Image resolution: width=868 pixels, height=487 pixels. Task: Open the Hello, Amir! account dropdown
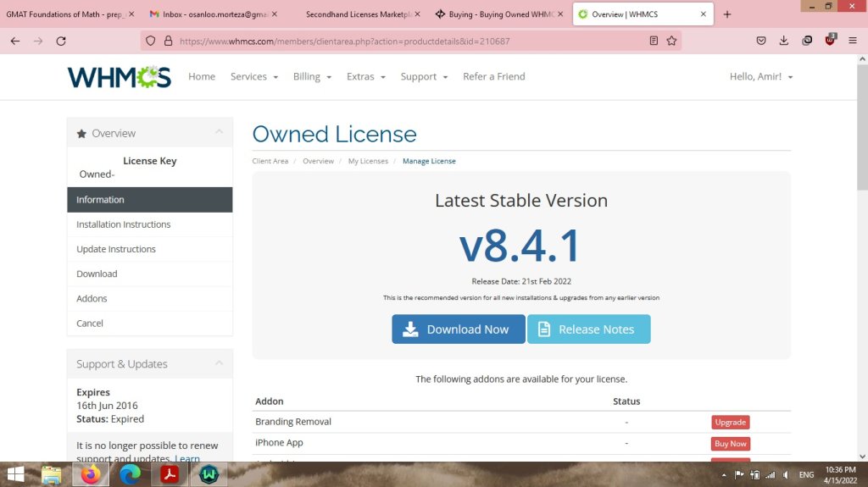[x=761, y=76]
